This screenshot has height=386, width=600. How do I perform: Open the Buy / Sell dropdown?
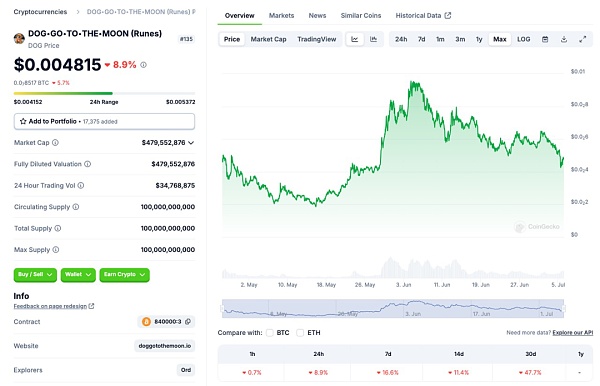pos(35,275)
